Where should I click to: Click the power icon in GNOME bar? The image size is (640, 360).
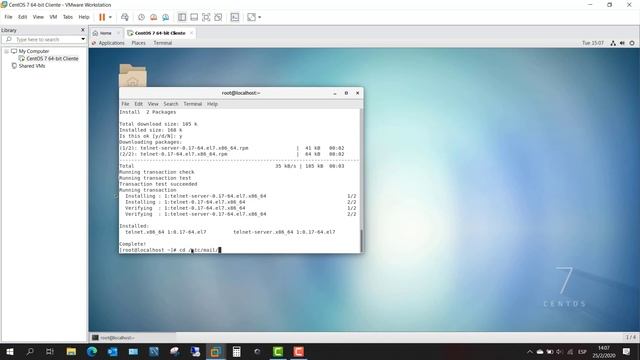[x=632, y=43]
